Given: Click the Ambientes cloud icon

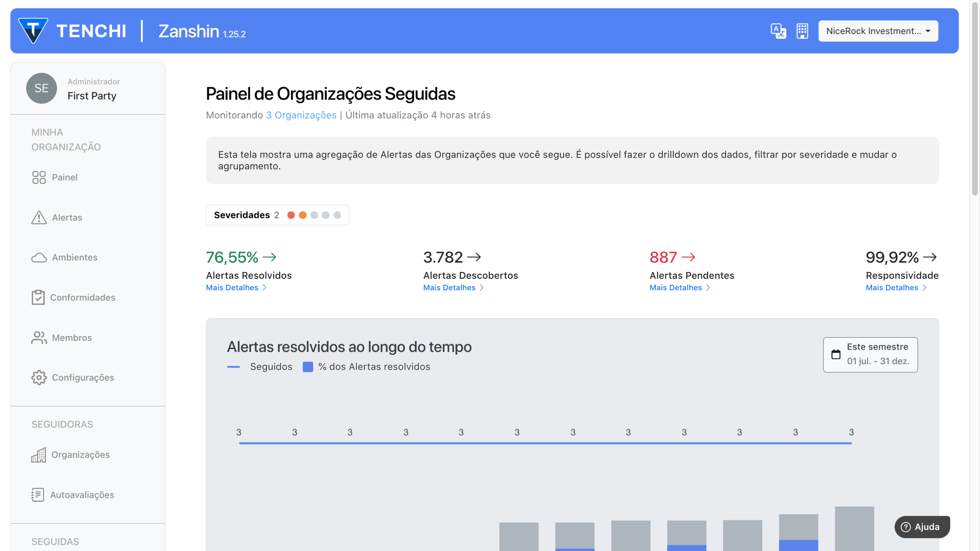Looking at the screenshot, I should click(39, 258).
